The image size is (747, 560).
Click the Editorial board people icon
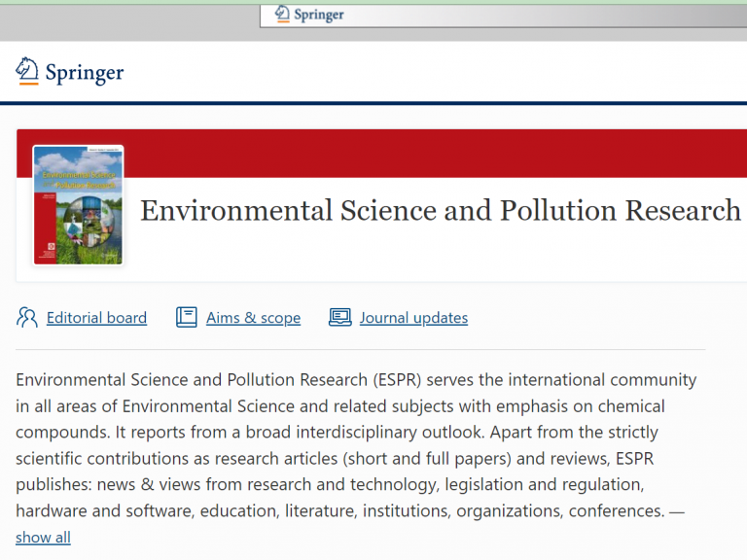(x=27, y=317)
